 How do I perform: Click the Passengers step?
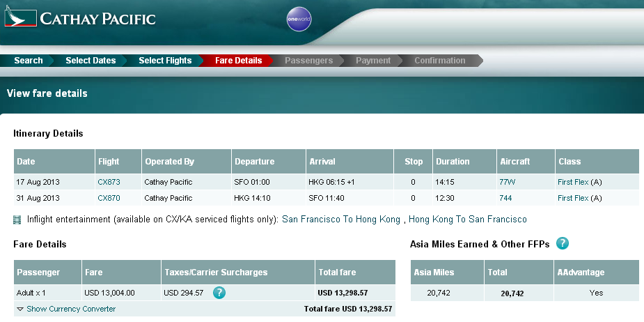(308, 61)
